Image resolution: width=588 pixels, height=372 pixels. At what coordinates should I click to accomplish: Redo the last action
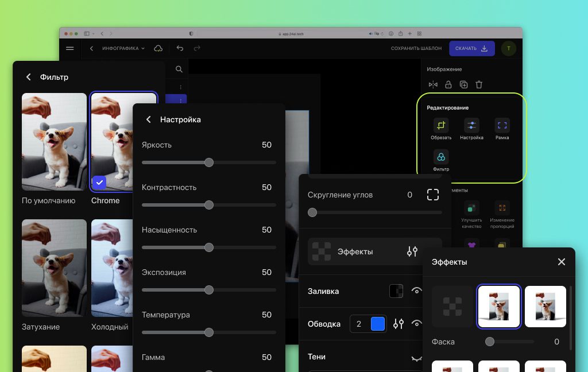click(x=197, y=48)
